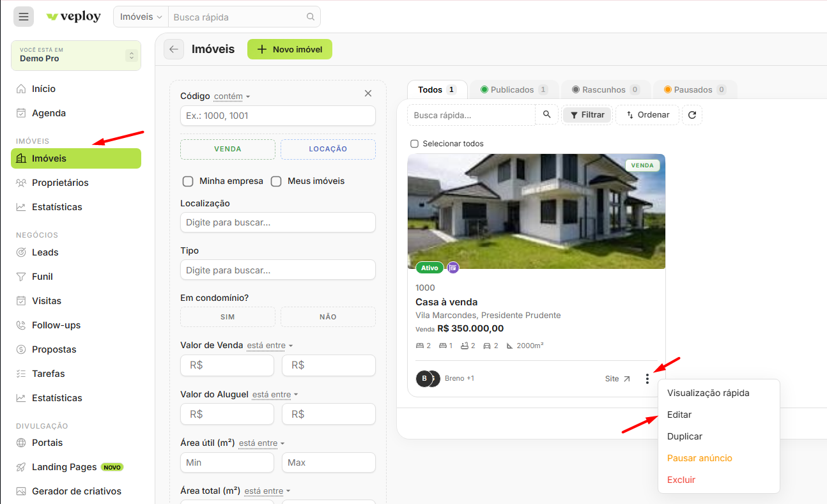Expand the Demo Pro account switcher
Image resolution: width=827 pixels, height=504 pixels.
[76, 56]
